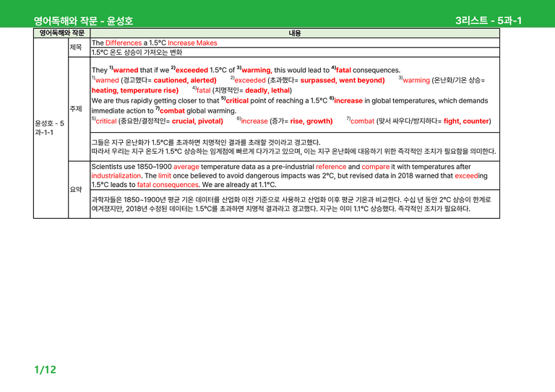This screenshot has height=392, width=555.
Task: Select the 요약 row label
Action: (76, 190)
